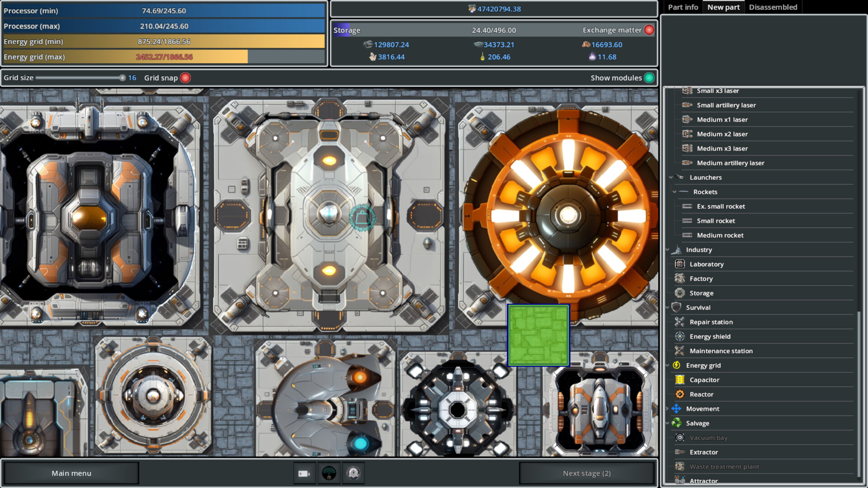The height and width of the screenshot is (488, 868).
Task: Select the blueprint icon in the bottom toolbar
Action: (304, 473)
